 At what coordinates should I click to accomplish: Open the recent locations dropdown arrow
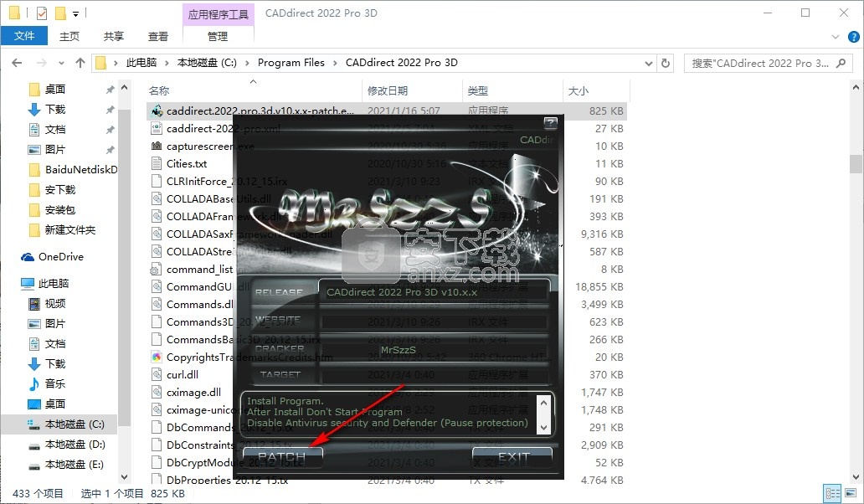pos(61,63)
